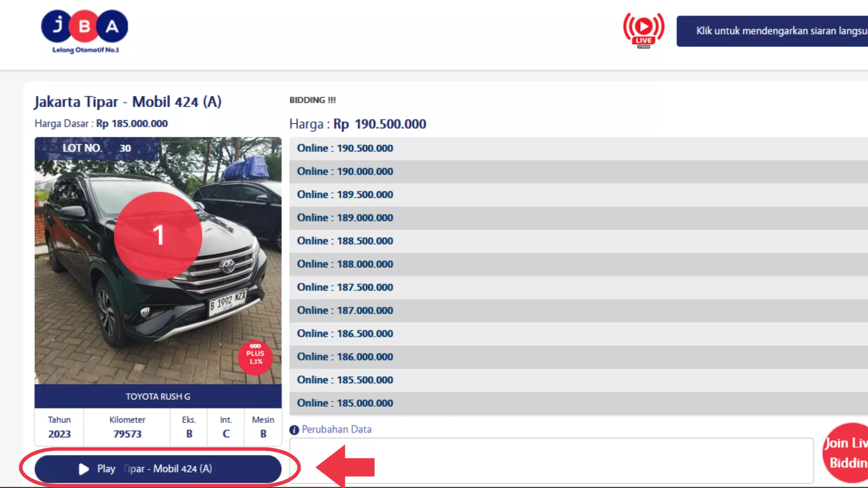Click the Mesin B grade cell
This screenshot has height=488, width=868.
263,427
